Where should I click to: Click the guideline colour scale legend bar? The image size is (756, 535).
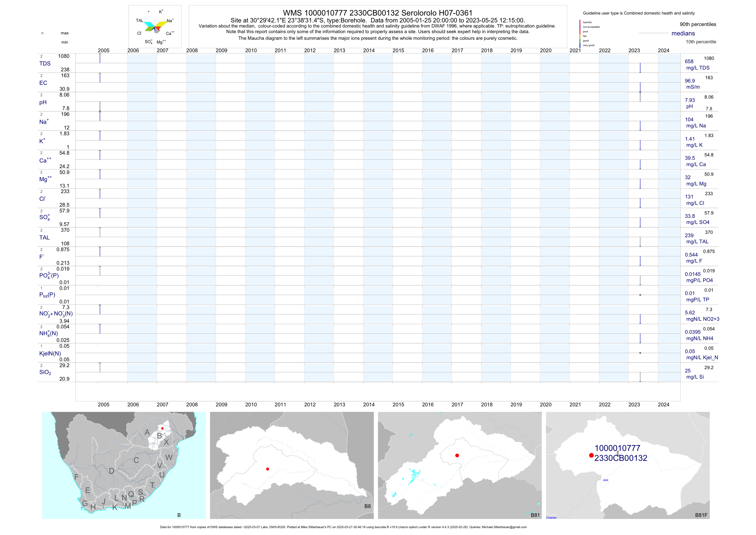[580, 34]
